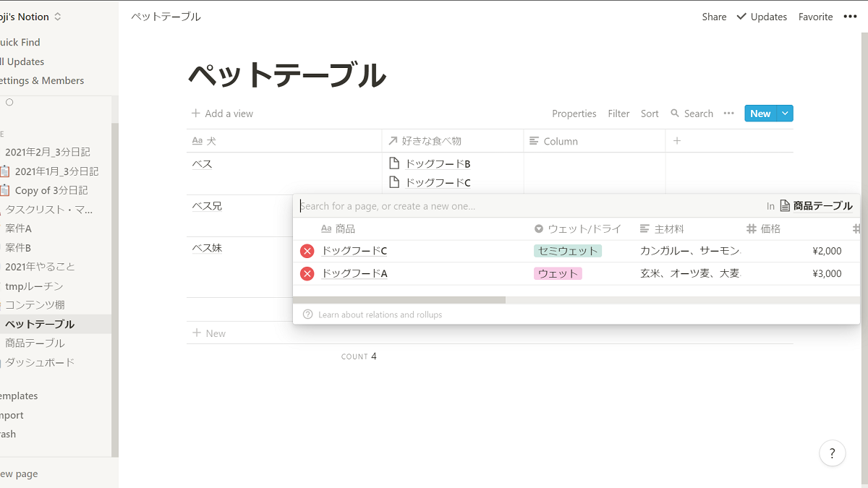Click the plus icon to add column
The width and height of the screenshot is (868, 488).
677,141
